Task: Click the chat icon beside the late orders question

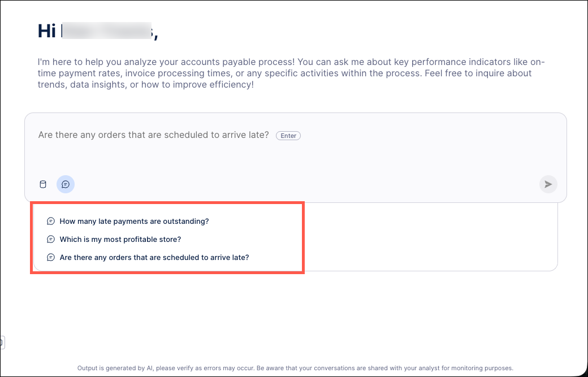Action: point(51,257)
